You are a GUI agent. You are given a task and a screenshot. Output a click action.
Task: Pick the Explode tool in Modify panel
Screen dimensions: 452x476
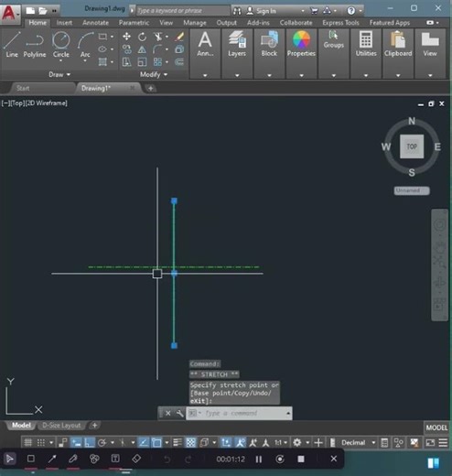tap(179, 49)
